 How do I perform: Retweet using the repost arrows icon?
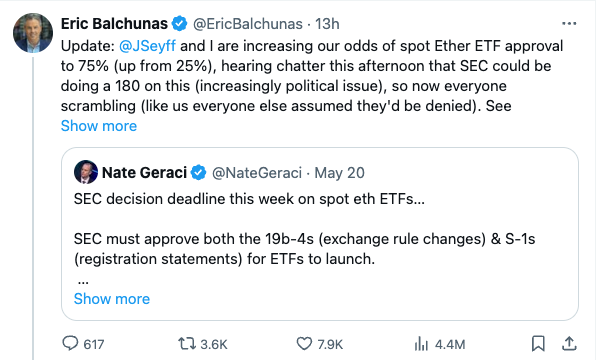(186, 344)
